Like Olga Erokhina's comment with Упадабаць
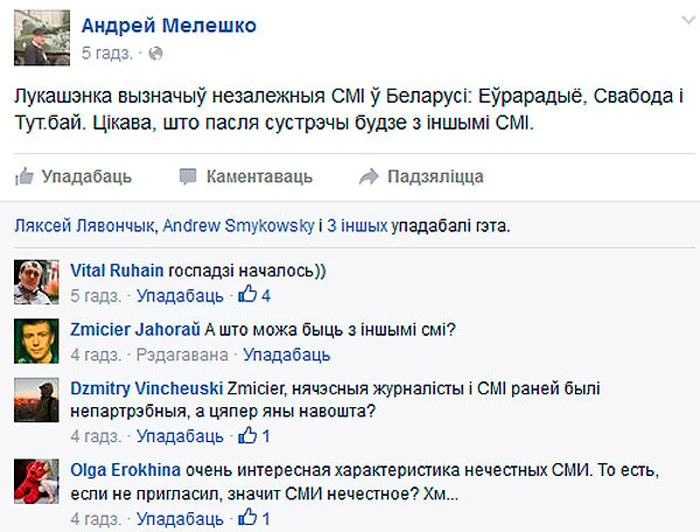 [180, 519]
